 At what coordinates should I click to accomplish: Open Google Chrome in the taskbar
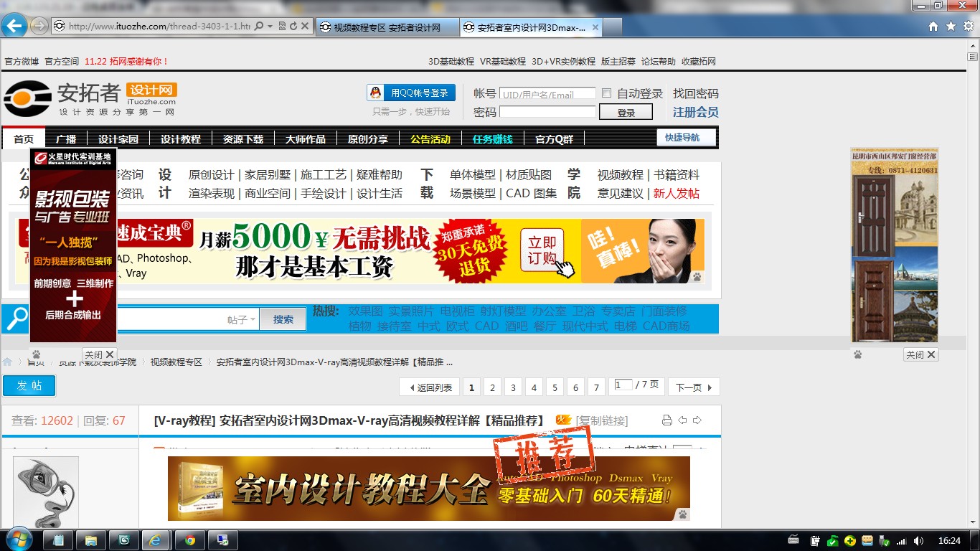[x=190, y=540]
